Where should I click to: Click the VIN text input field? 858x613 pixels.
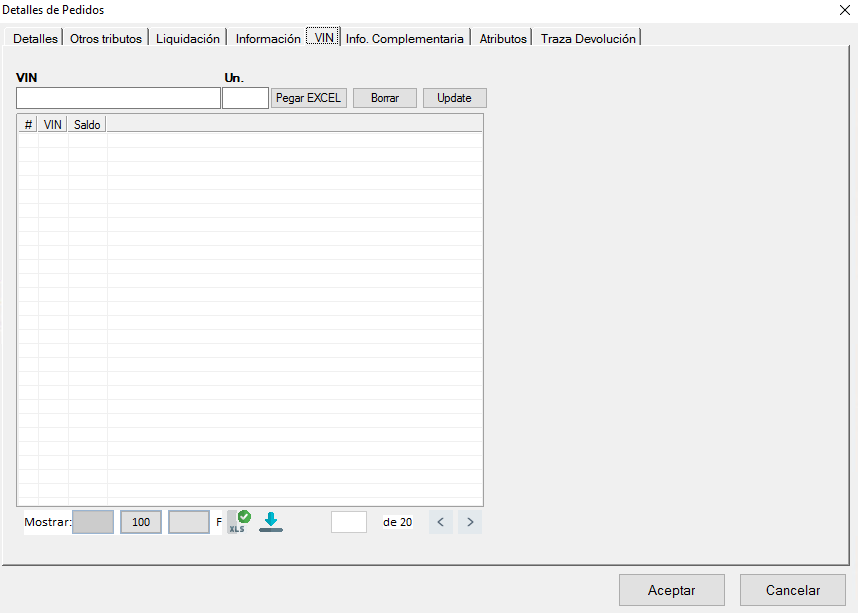click(x=118, y=98)
